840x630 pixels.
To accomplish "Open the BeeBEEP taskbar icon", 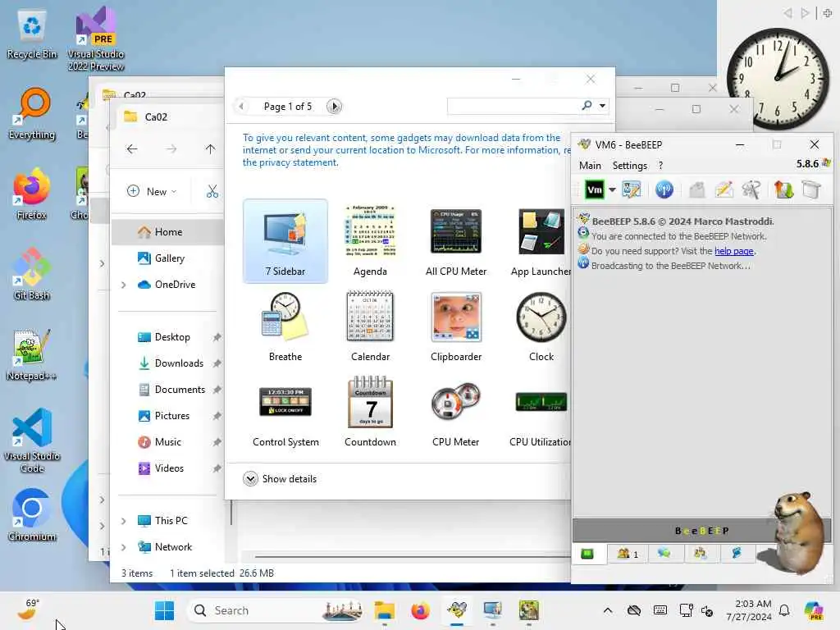I will click(x=456, y=610).
